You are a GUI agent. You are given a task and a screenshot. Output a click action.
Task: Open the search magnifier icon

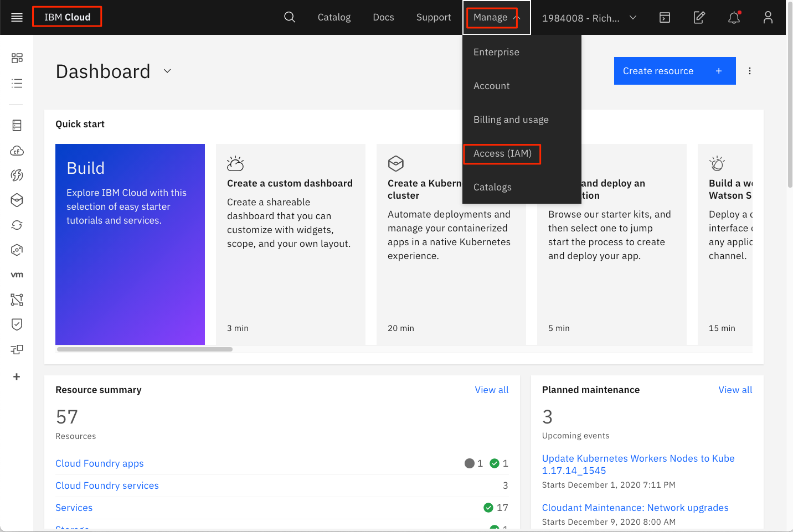[x=290, y=17]
